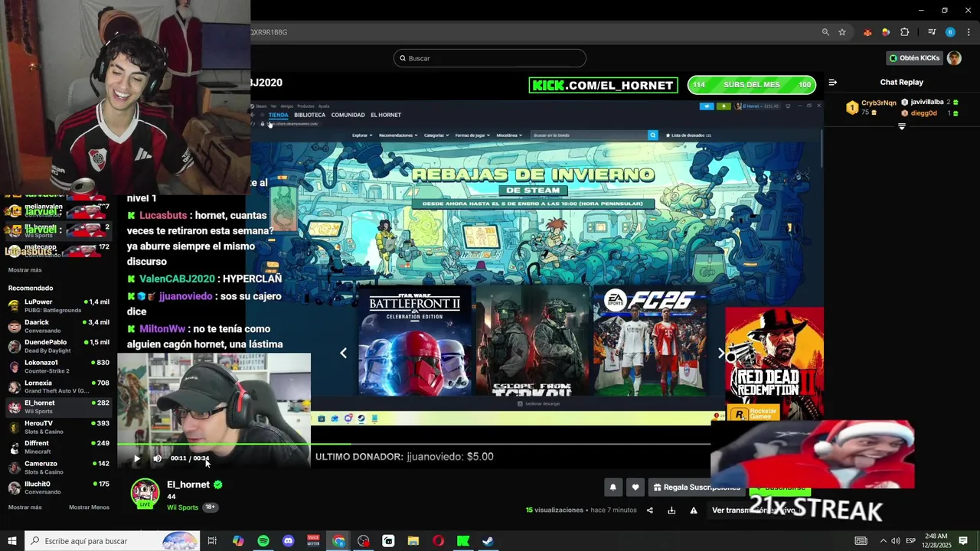Bookmark this page with star icon

842,32
